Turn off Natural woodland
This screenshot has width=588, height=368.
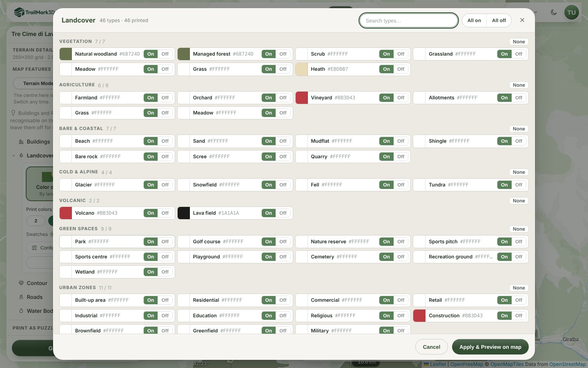pos(165,54)
